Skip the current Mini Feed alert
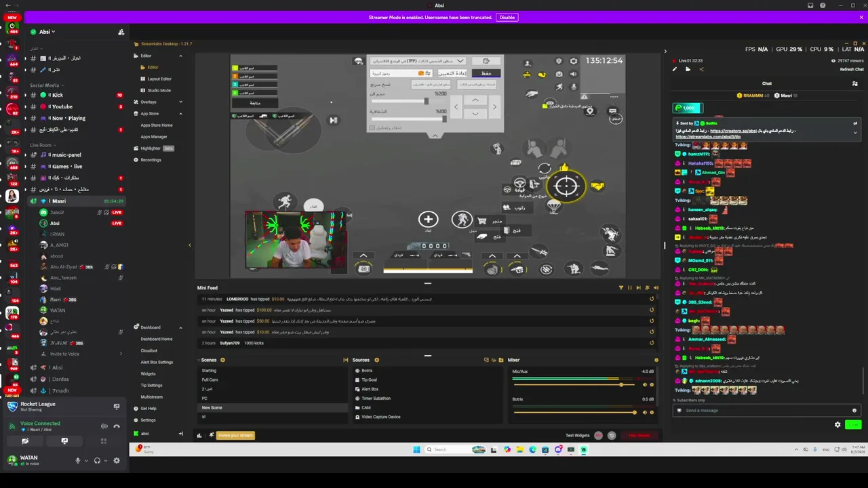Image resolution: width=868 pixels, height=488 pixels. [638, 288]
